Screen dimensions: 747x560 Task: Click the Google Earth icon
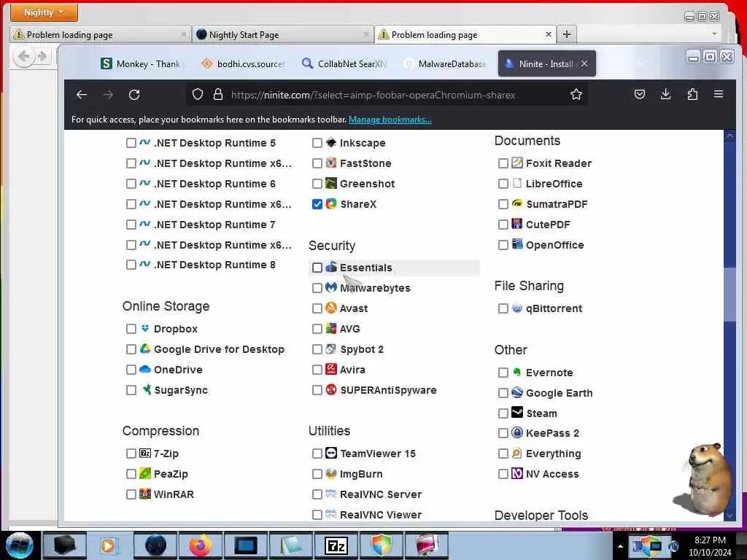pos(517,392)
